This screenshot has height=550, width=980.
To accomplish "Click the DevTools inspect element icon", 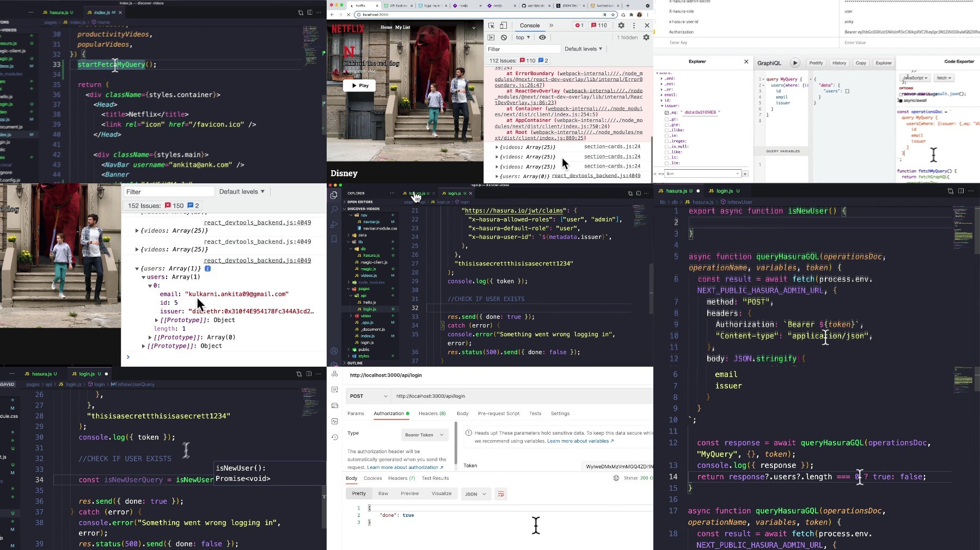I will (x=491, y=26).
